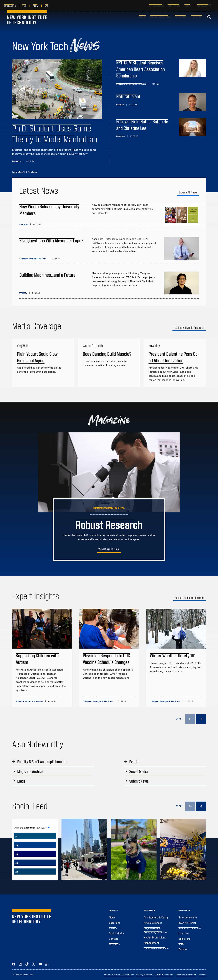
Task: Click Request Info in top bar
Action: point(10,6)
